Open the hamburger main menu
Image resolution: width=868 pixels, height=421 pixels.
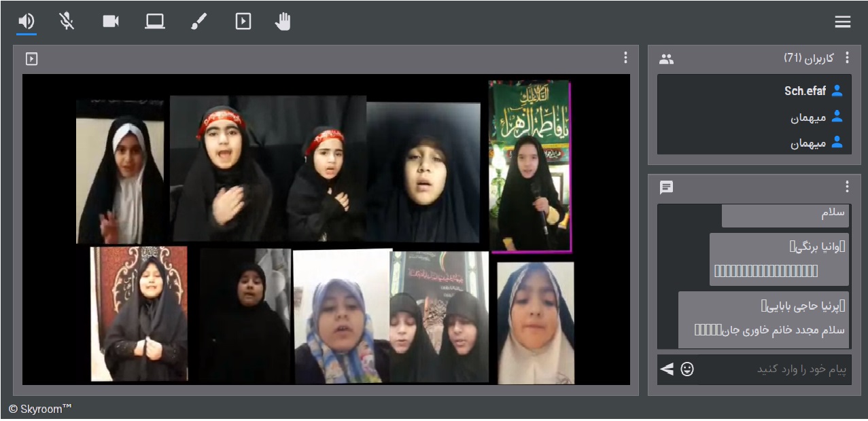click(843, 22)
